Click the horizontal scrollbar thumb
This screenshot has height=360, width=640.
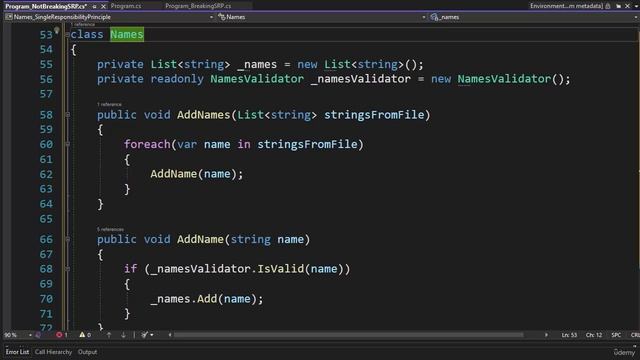(349, 335)
